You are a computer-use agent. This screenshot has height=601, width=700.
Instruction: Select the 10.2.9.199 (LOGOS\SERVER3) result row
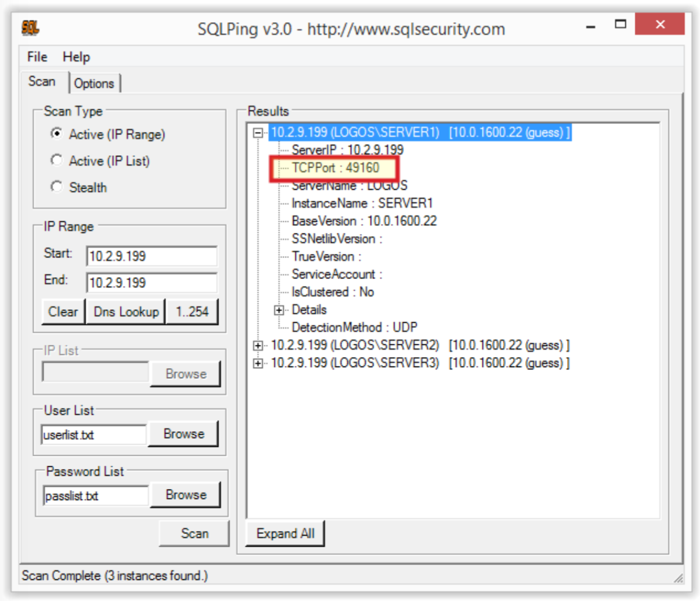click(x=420, y=362)
